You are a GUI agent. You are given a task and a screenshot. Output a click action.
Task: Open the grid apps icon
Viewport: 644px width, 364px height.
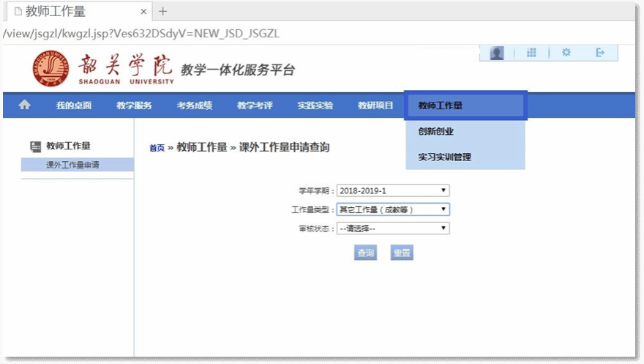(x=532, y=53)
